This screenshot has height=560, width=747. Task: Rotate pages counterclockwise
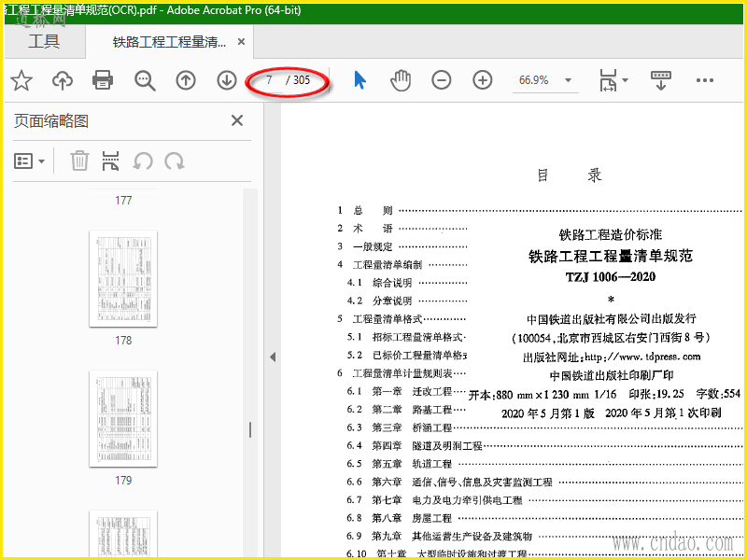[143, 161]
